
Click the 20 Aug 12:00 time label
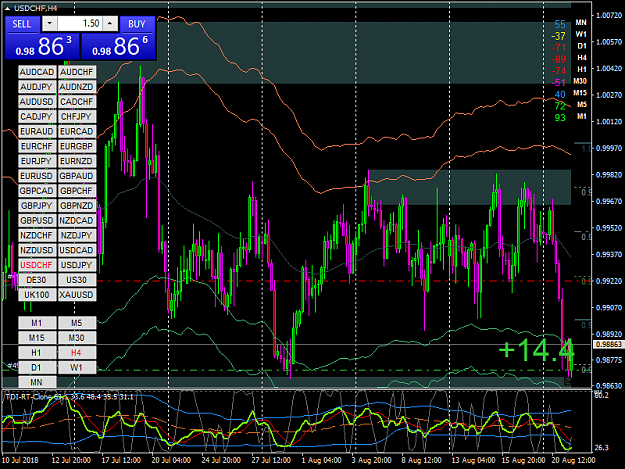(573, 460)
